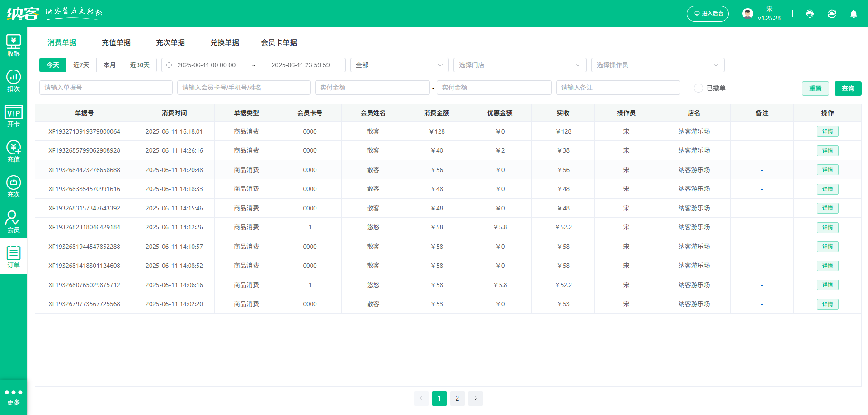The image size is (868, 415).
Task: Click the 重置 reset button
Action: 816,89
